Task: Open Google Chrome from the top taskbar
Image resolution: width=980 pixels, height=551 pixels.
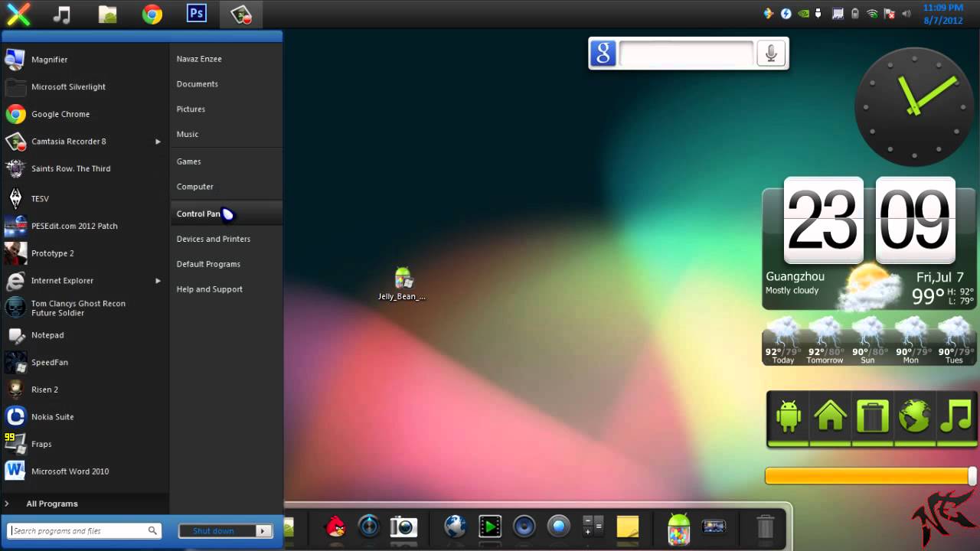Action: (x=152, y=14)
